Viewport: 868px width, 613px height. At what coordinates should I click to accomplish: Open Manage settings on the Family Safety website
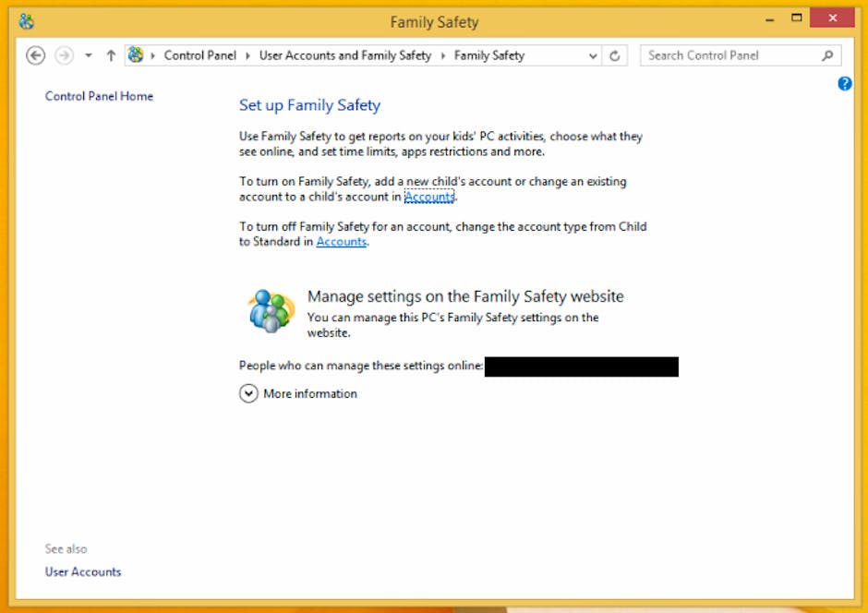point(465,296)
